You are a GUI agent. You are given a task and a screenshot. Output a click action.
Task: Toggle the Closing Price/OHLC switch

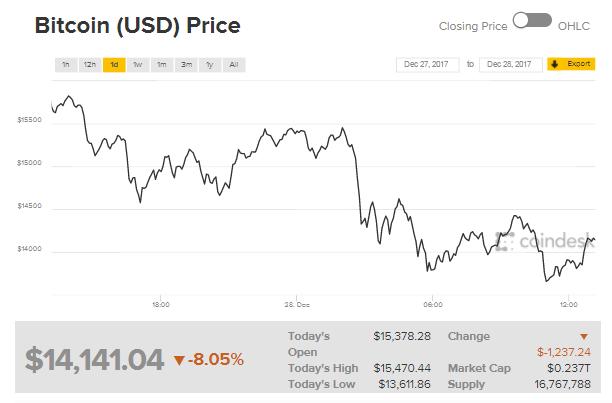pos(532,21)
